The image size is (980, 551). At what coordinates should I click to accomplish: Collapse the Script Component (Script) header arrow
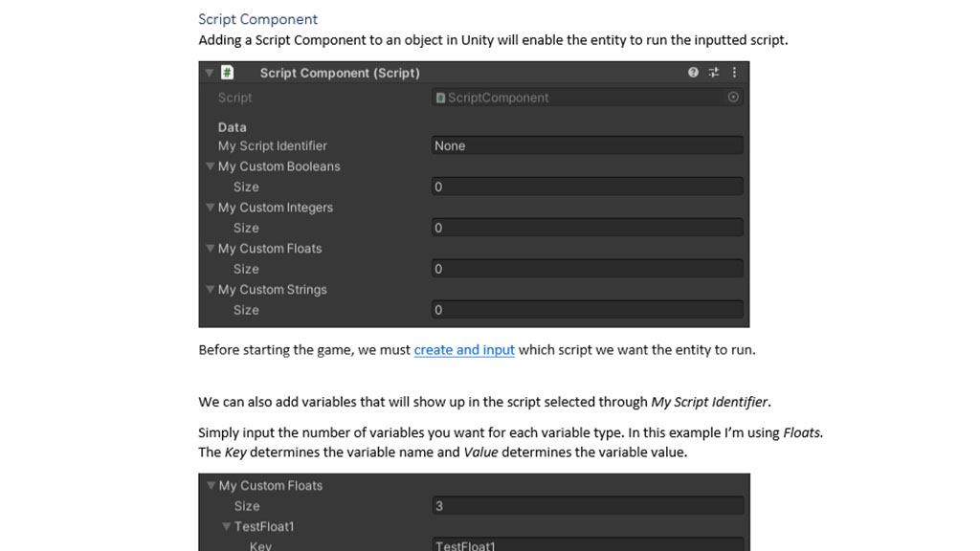(210, 73)
